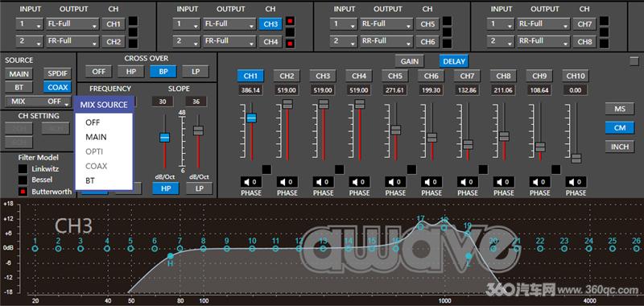Viewport: 644px width, 306px height.
Task: Select EQ band node 17 on the curve
Action: (x=420, y=227)
